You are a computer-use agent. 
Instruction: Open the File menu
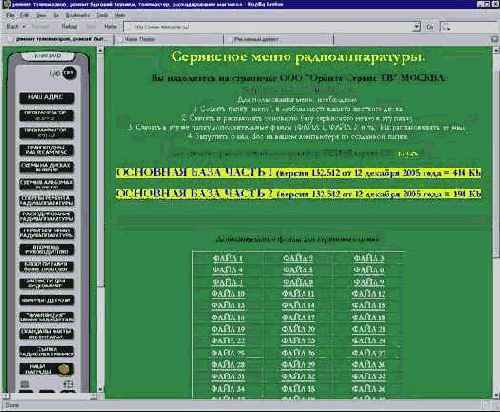[x=10, y=15]
